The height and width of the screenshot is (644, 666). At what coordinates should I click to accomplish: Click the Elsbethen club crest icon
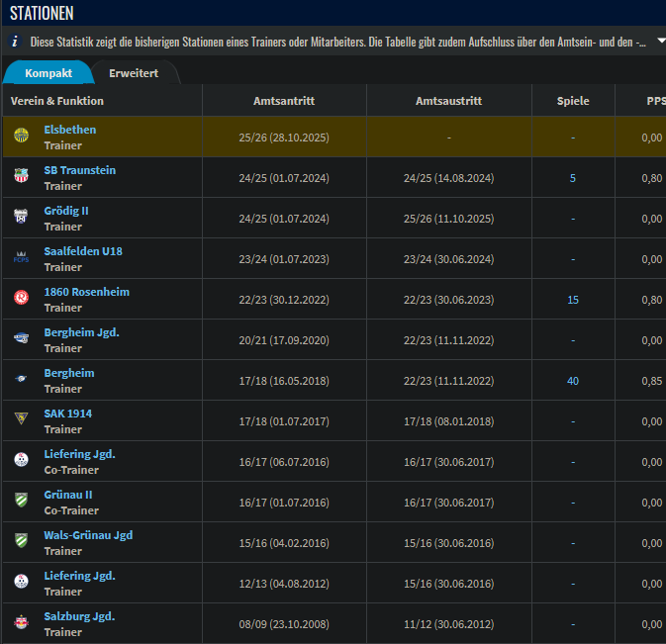22,137
